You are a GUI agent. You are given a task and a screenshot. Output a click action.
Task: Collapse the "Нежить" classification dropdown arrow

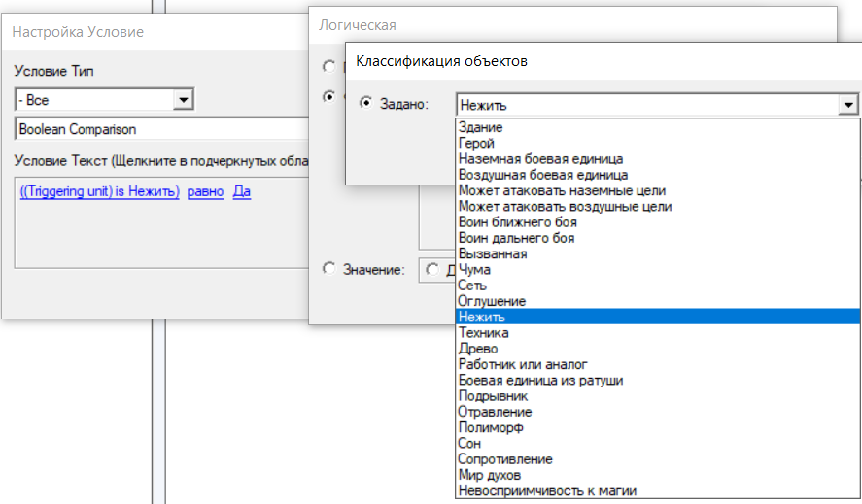[x=849, y=105]
